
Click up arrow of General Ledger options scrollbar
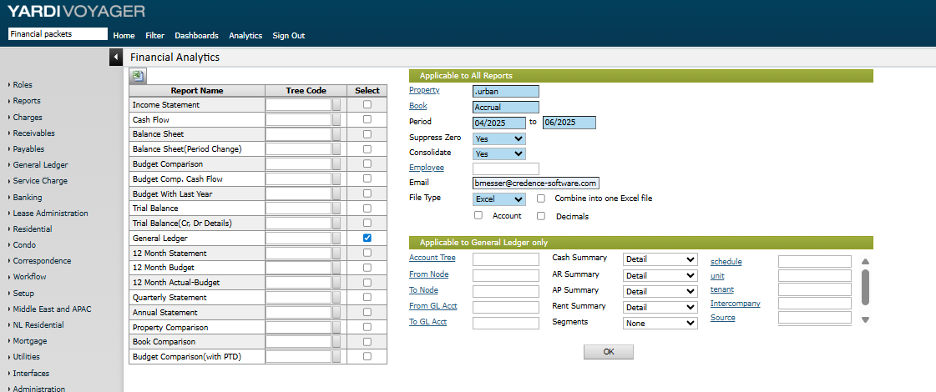click(x=865, y=261)
